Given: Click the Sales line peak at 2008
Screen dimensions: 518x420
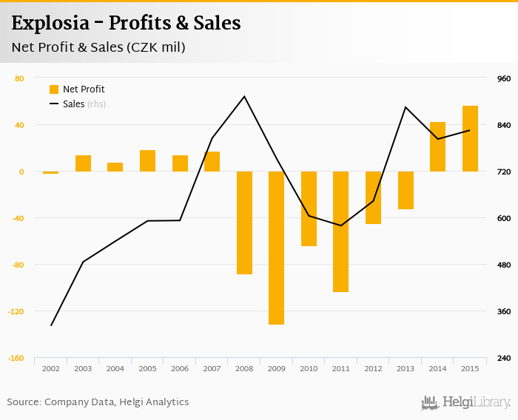Looking at the screenshot, I should point(244,96).
